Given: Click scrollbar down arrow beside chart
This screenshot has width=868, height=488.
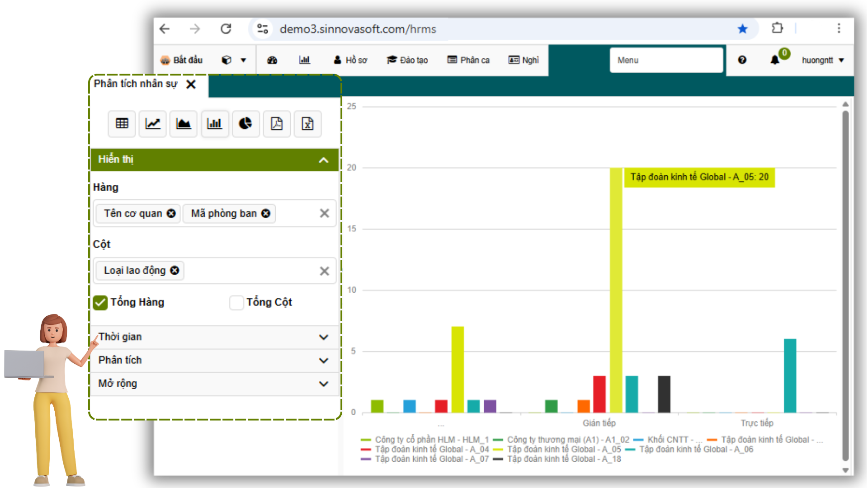Looking at the screenshot, I should click(845, 470).
